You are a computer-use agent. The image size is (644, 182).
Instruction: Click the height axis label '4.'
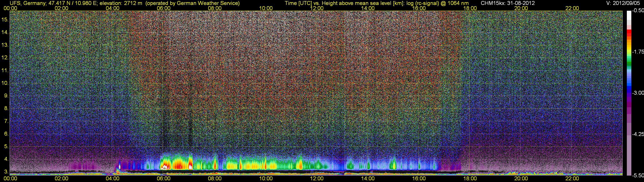tap(6, 159)
